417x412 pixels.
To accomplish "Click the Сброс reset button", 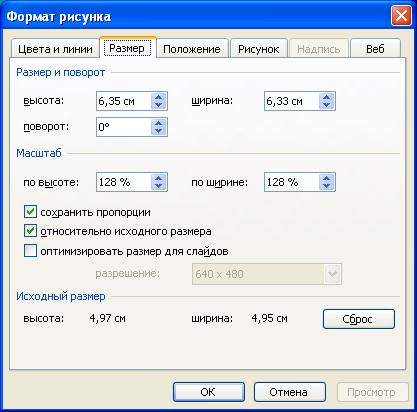I will pos(359,319).
